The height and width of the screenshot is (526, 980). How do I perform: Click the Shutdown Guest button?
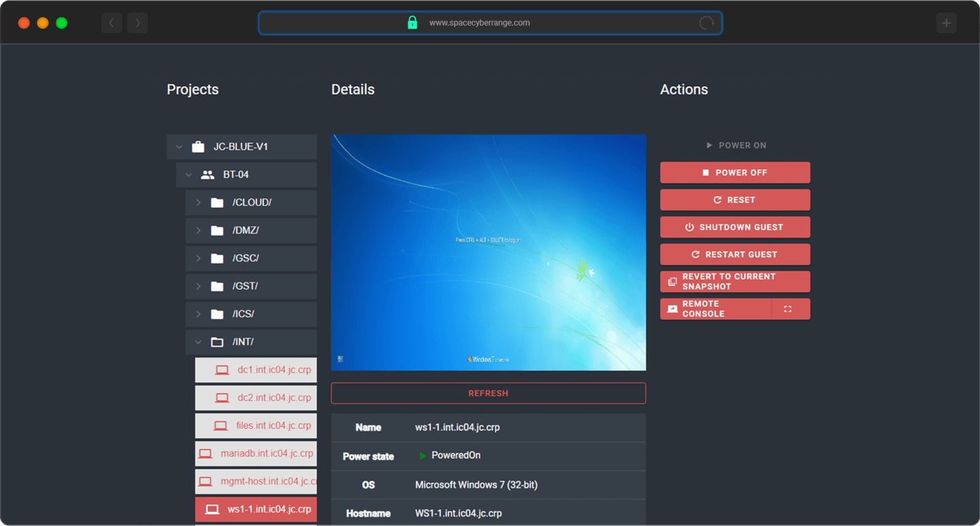tap(734, 227)
